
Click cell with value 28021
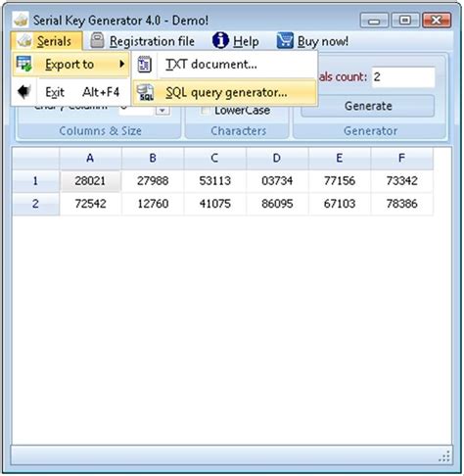coord(90,181)
